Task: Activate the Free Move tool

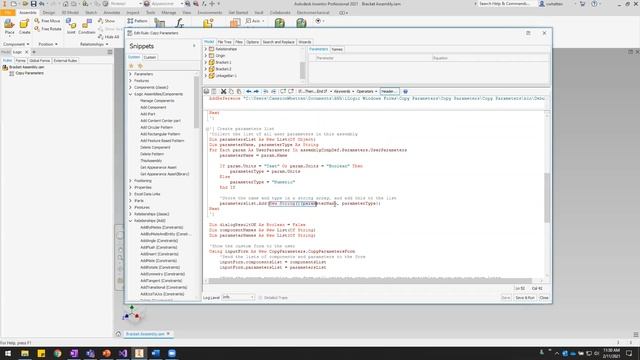Action: [47, 21]
